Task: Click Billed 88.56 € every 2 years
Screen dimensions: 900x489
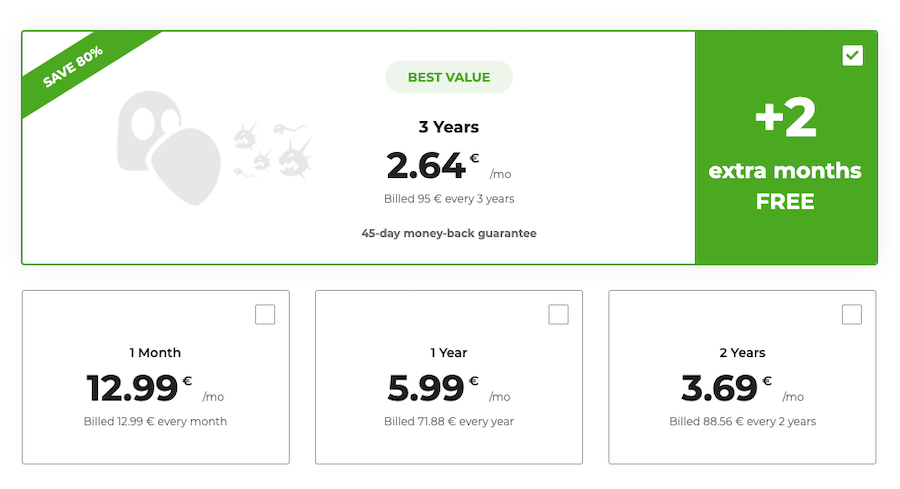Action: 742,421
